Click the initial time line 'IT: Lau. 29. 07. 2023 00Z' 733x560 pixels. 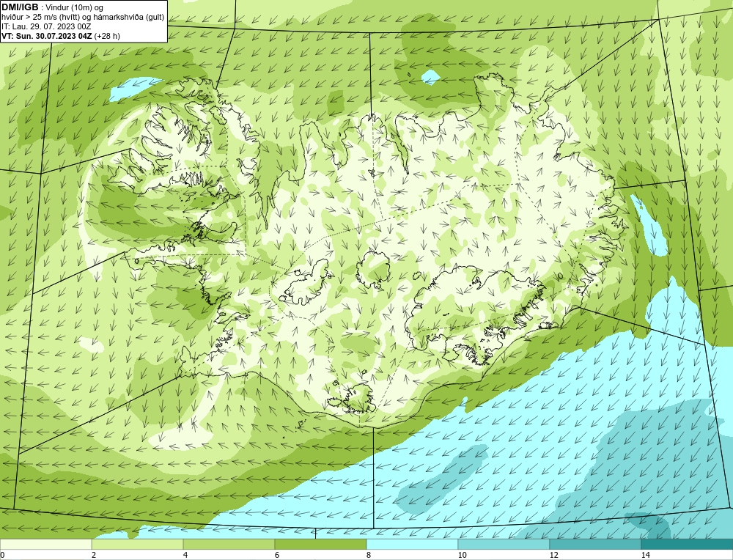coord(46,26)
